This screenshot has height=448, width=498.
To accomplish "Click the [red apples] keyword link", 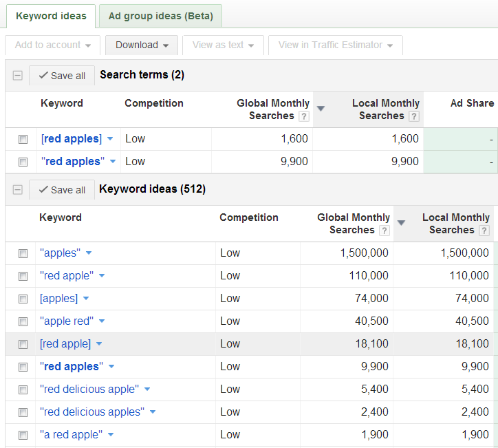I will pos(72,139).
